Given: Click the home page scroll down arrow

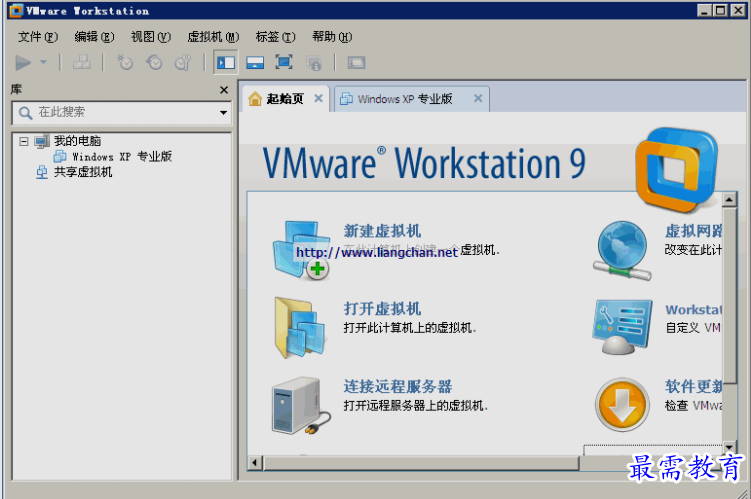Looking at the screenshot, I should 729,448.
